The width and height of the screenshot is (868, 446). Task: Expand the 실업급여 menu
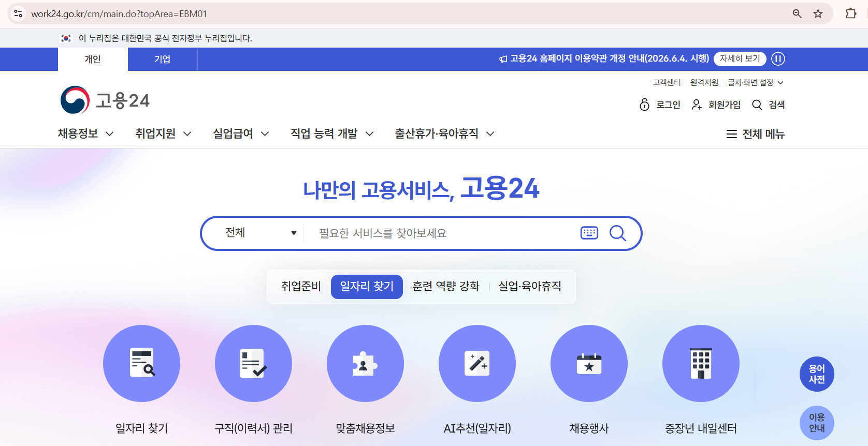241,133
